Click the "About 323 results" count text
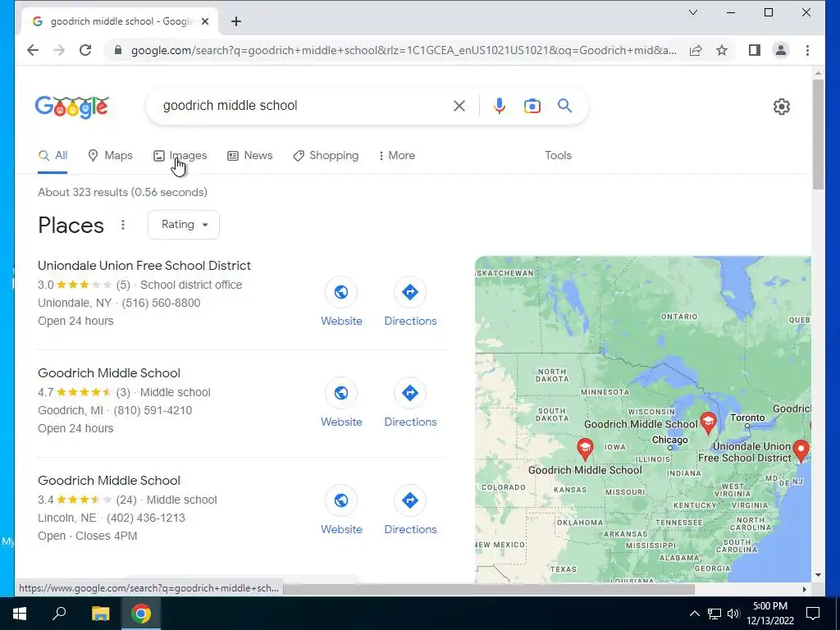The width and height of the screenshot is (840, 630). 122,192
